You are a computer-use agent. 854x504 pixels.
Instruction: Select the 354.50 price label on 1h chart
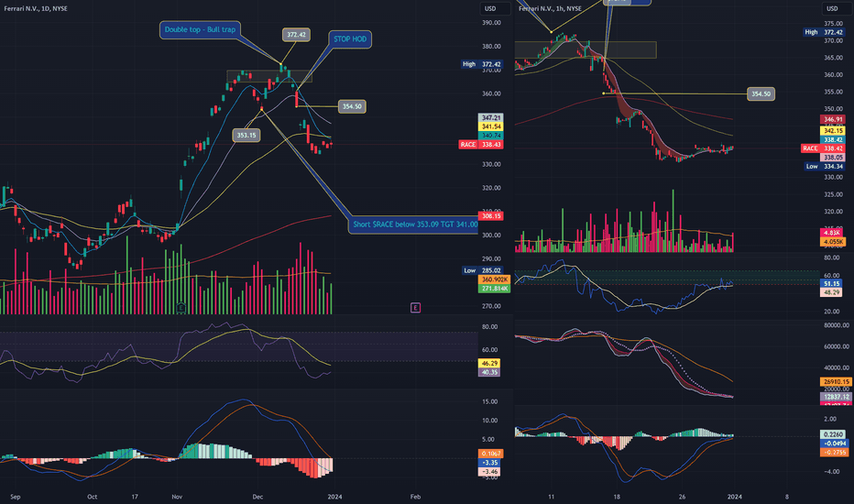tap(761, 93)
